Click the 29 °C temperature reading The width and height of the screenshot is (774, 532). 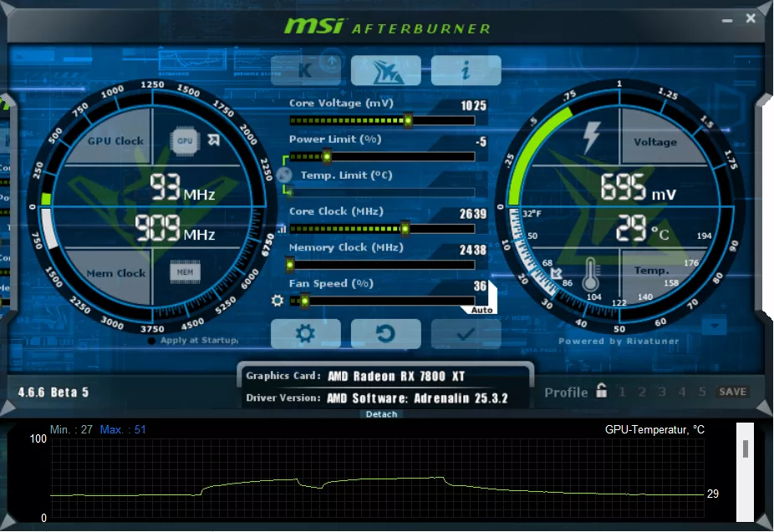point(642,228)
